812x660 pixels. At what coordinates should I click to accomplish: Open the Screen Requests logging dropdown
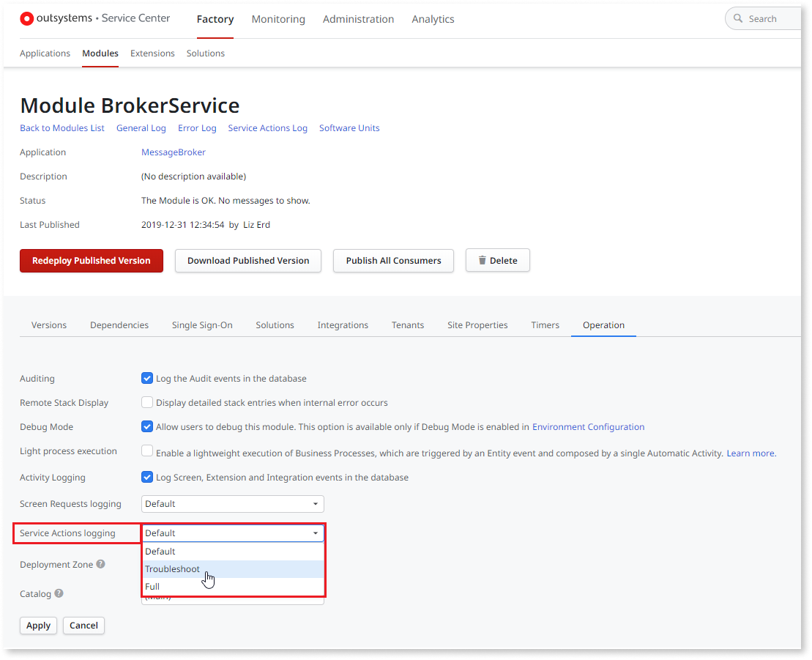coord(232,504)
